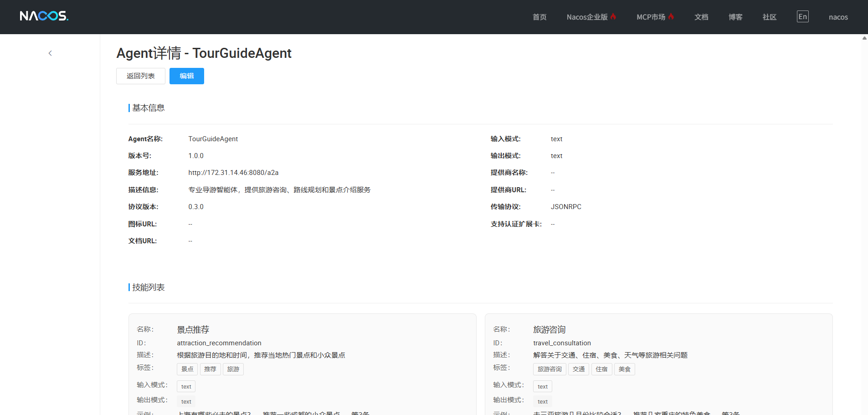
Task: Click the 住宿 tag
Action: click(x=601, y=369)
